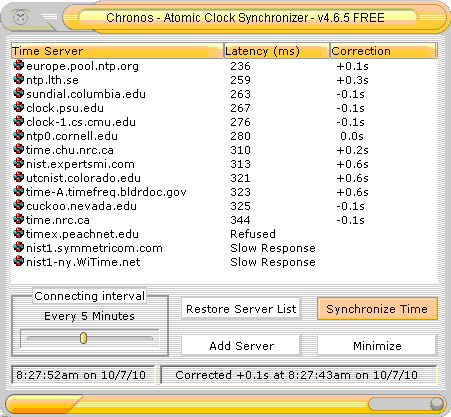Click the icon next to time.chu.nrc.ca
The width and height of the screenshot is (451, 417).
tap(19, 149)
